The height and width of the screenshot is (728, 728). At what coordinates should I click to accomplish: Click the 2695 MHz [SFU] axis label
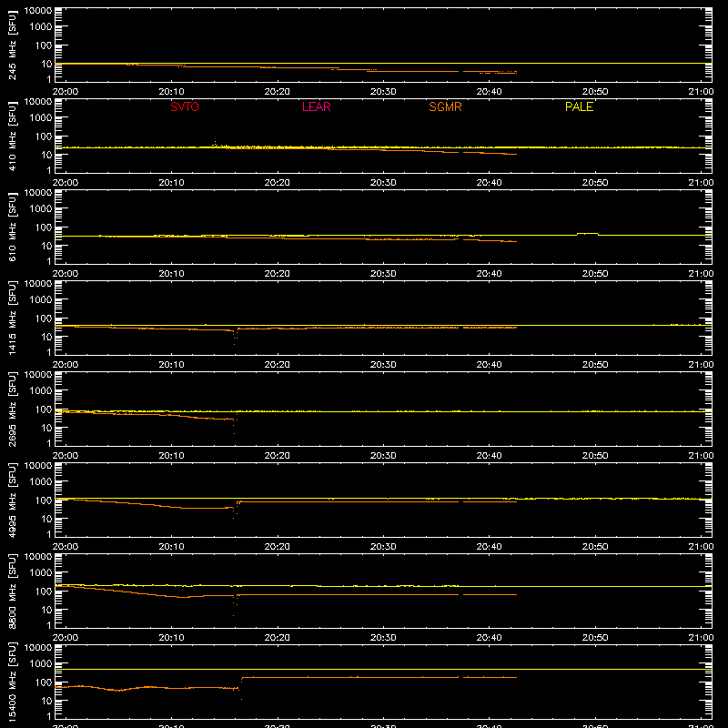coord(13,409)
